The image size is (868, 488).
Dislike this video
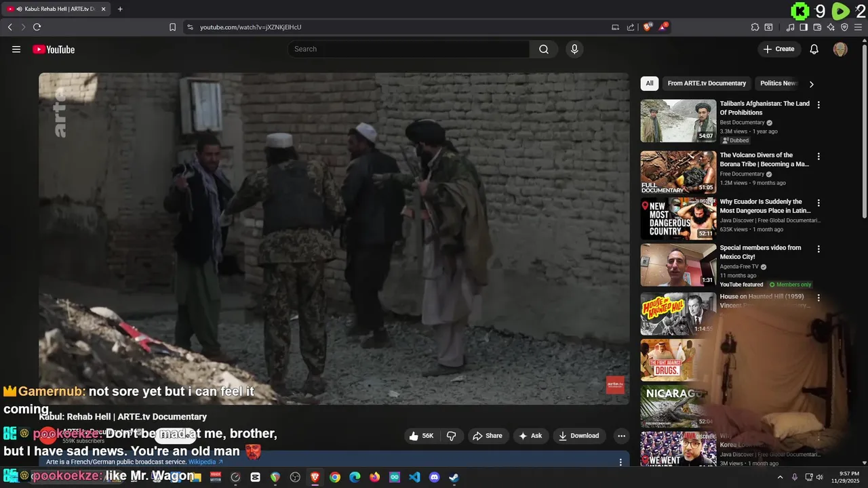[x=451, y=436]
